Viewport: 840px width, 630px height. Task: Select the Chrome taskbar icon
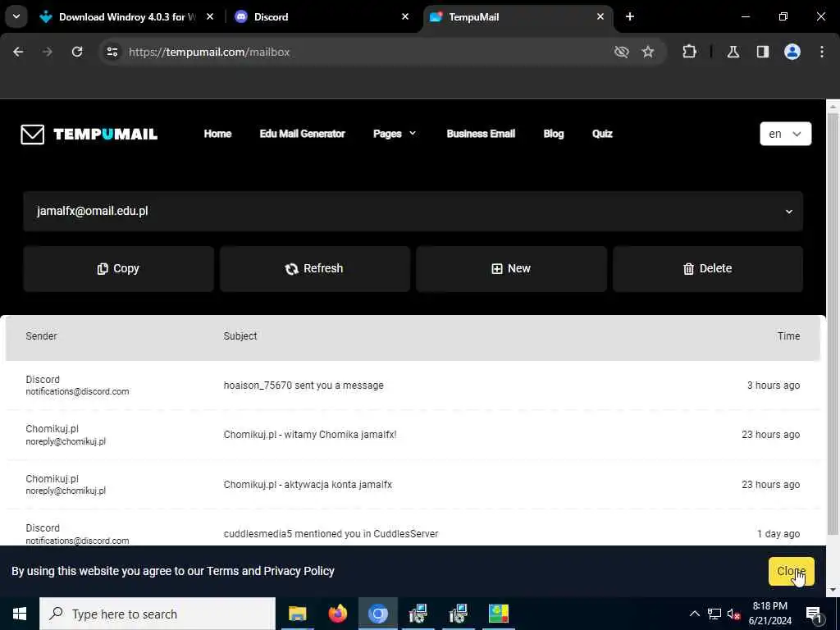click(377, 614)
